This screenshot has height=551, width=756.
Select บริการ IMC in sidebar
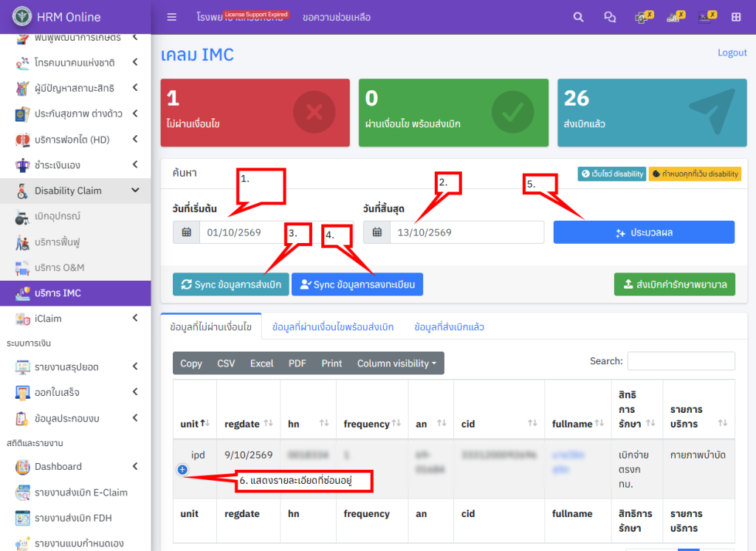[76, 293]
